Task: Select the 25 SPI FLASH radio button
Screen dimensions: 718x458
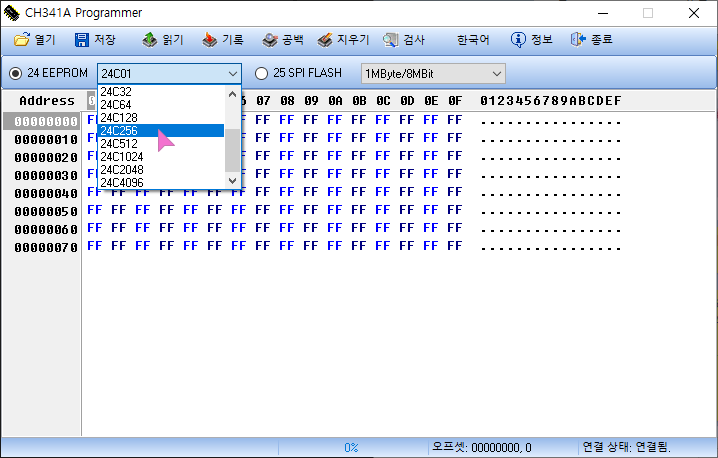Action: click(x=261, y=73)
